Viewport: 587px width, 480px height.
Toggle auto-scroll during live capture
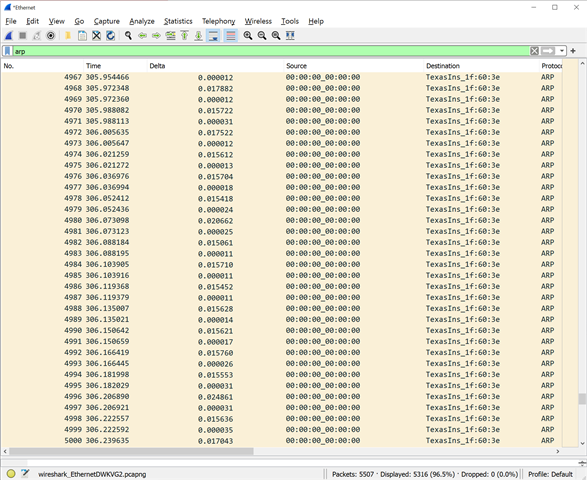pyautogui.click(x=213, y=36)
